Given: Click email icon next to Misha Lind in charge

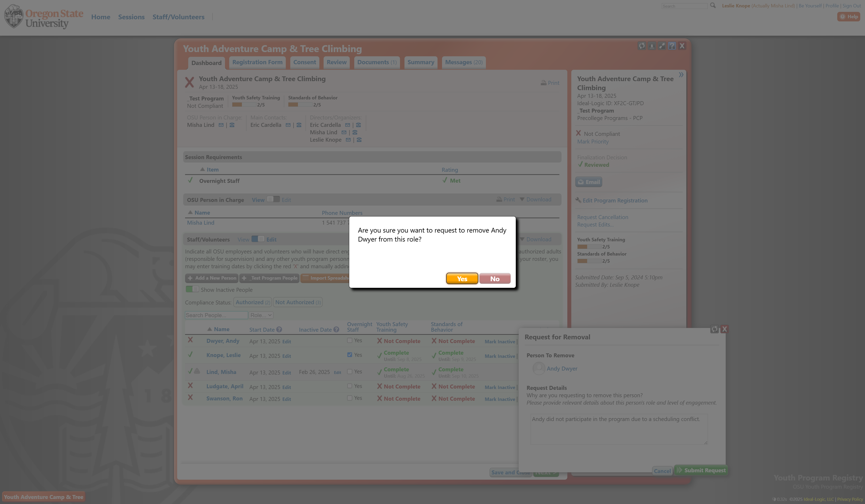Looking at the screenshot, I should pos(221,125).
